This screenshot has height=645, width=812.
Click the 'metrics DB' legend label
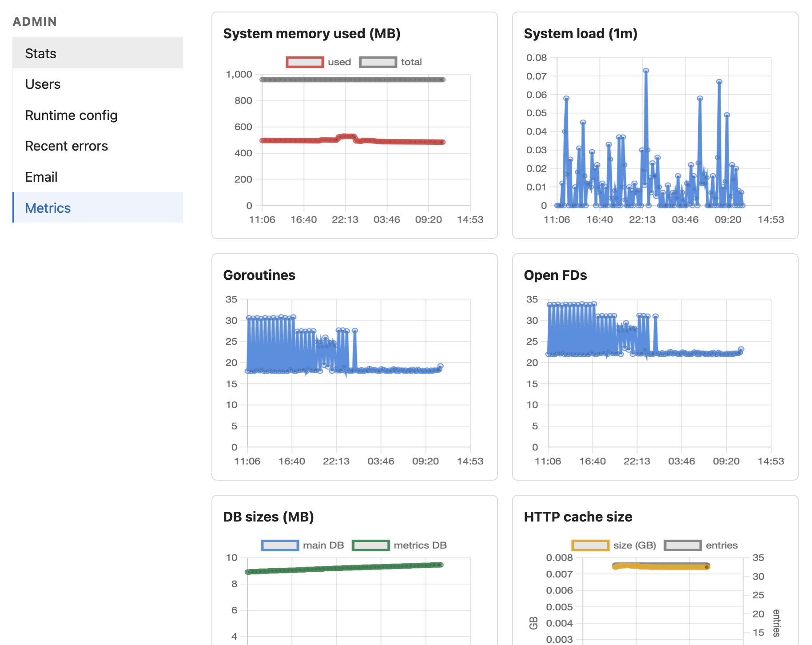coord(420,545)
